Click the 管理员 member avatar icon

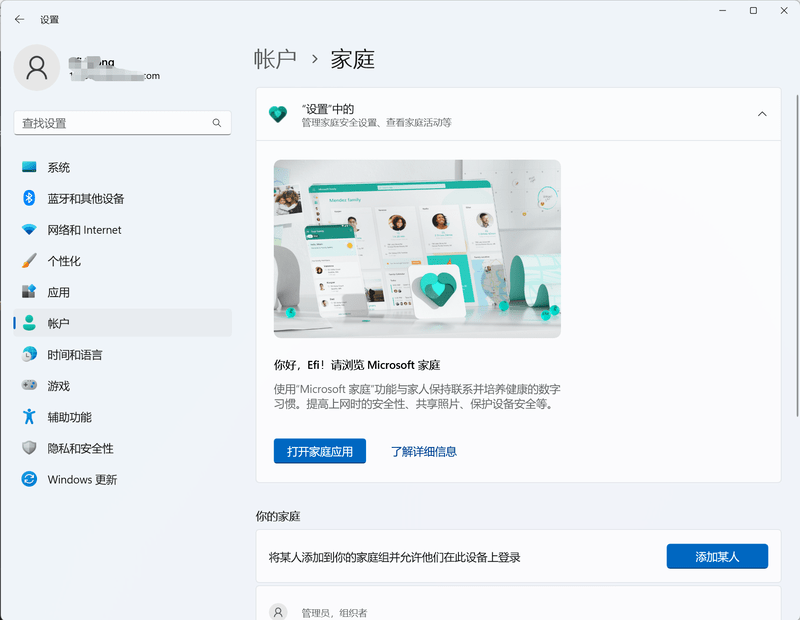278,611
